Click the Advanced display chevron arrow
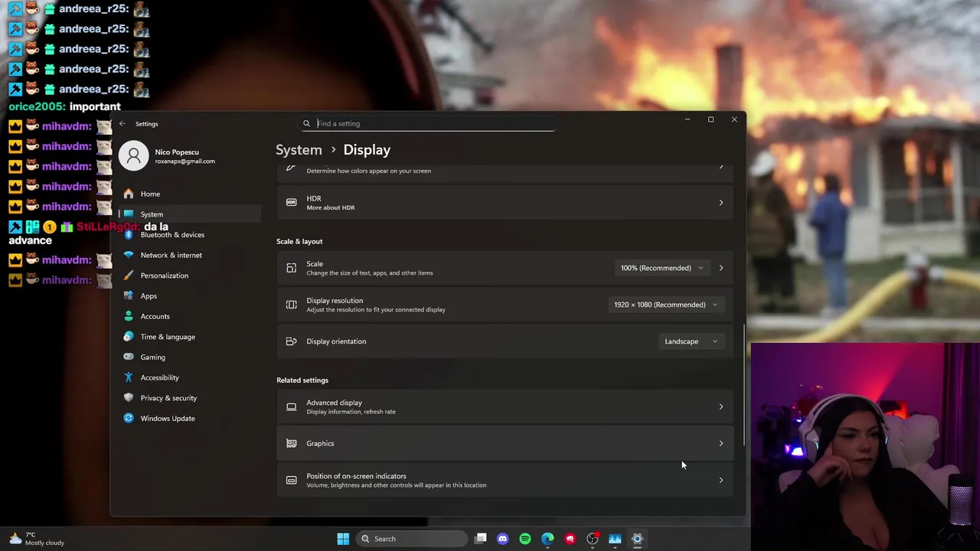This screenshot has height=551, width=980. click(720, 407)
